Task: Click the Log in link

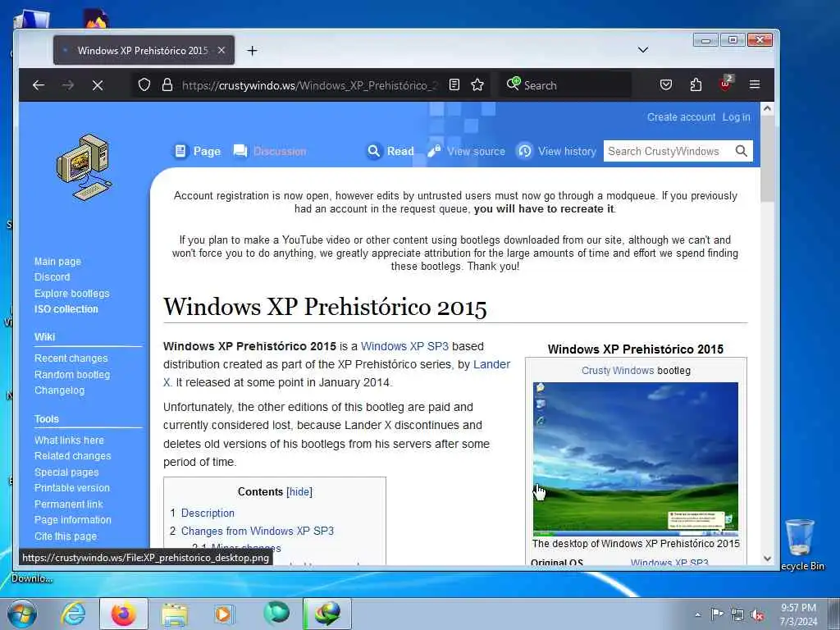Action: pyautogui.click(x=736, y=116)
